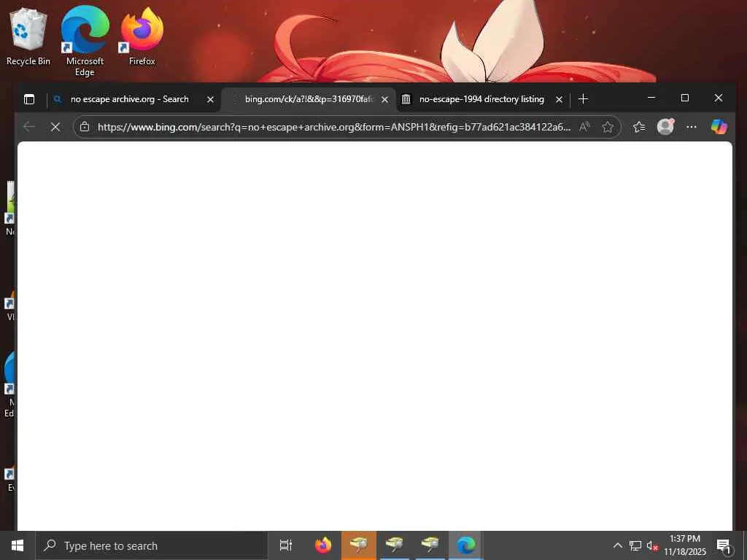This screenshot has width=747, height=560.
Task: Go back using the back arrow
Action: coord(29,127)
